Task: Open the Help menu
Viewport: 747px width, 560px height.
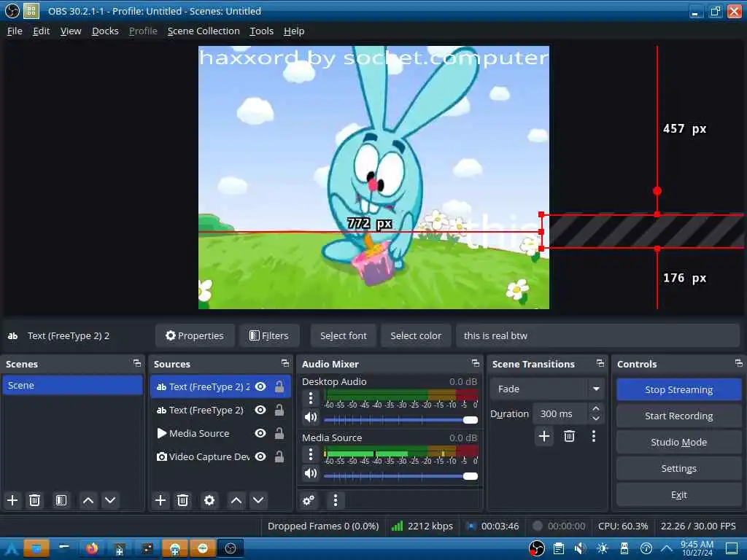Action: [294, 31]
